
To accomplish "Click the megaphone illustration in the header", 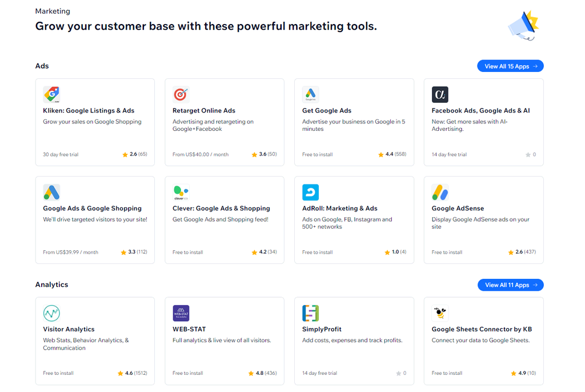I will [524, 26].
